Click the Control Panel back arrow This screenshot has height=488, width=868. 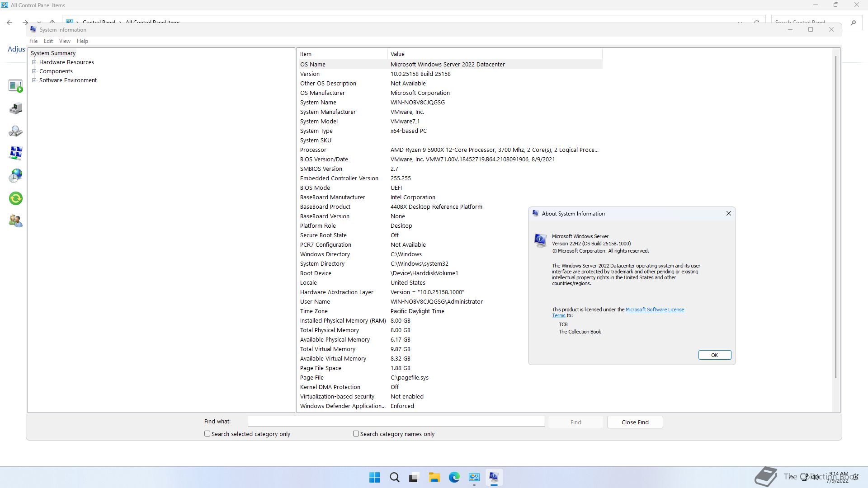point(9,22)
